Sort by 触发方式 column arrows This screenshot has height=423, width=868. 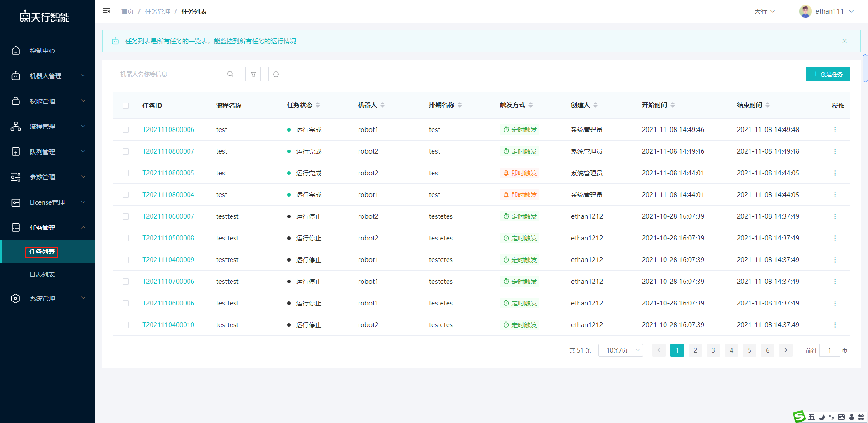tap(531, 105)
